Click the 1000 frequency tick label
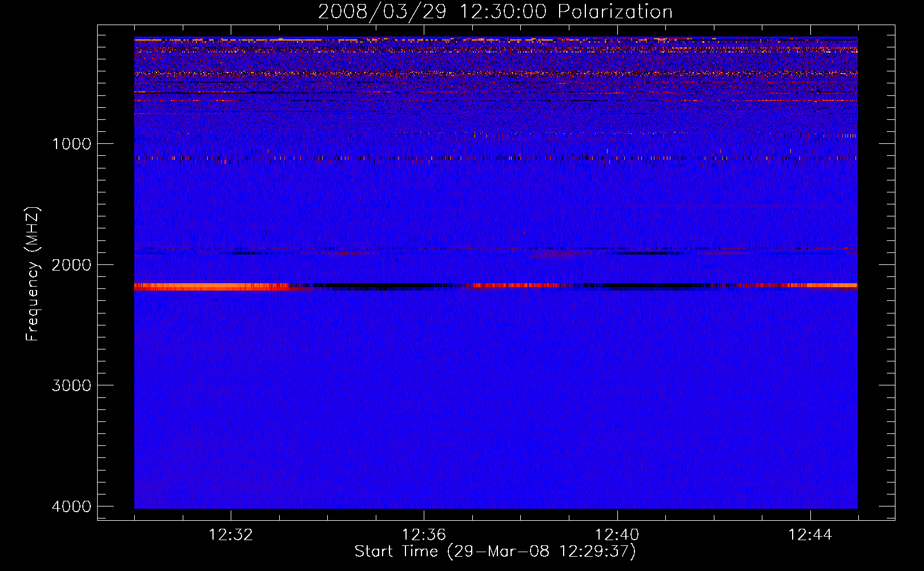 (72, 143)
